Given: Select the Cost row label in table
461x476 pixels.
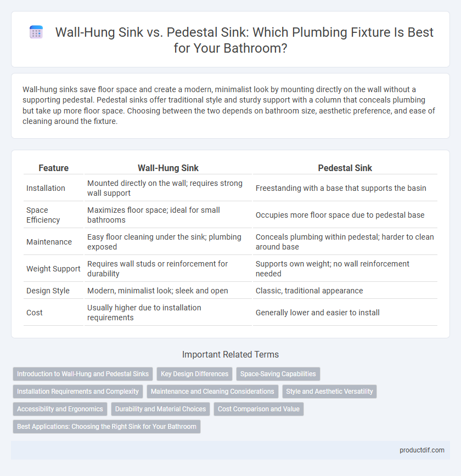Looking at the screenshot, I should (x=35, y=313).
